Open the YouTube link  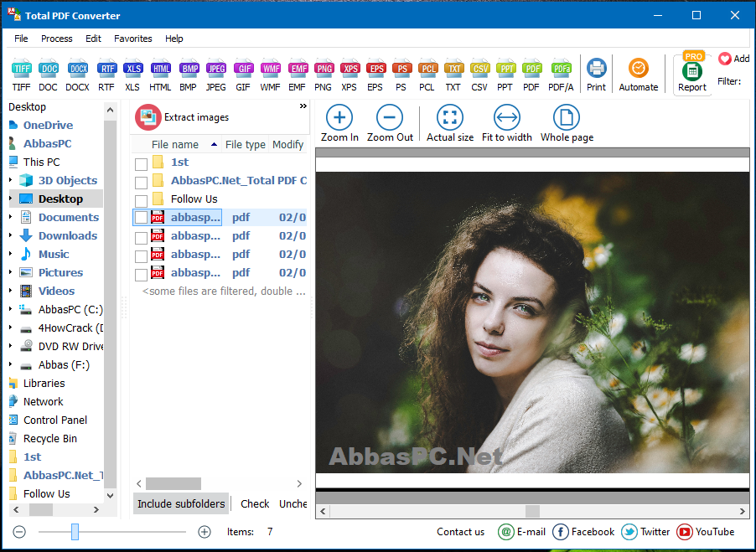click(706, 532)
